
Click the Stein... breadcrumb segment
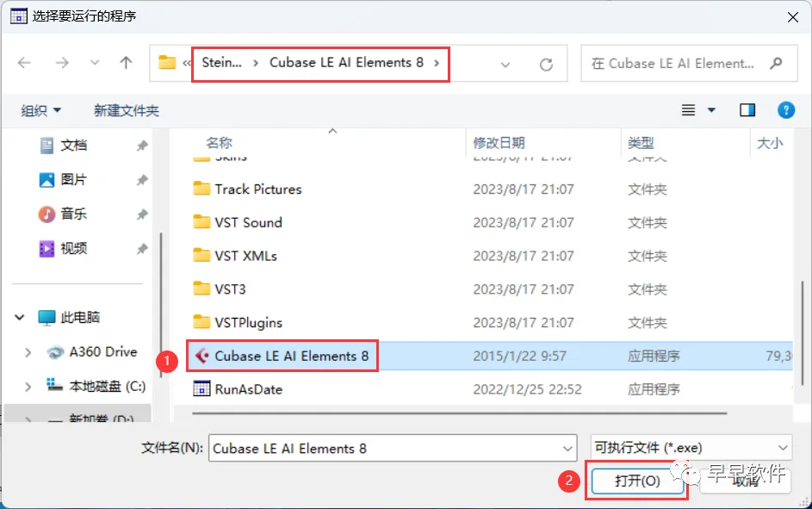(221, 63)
